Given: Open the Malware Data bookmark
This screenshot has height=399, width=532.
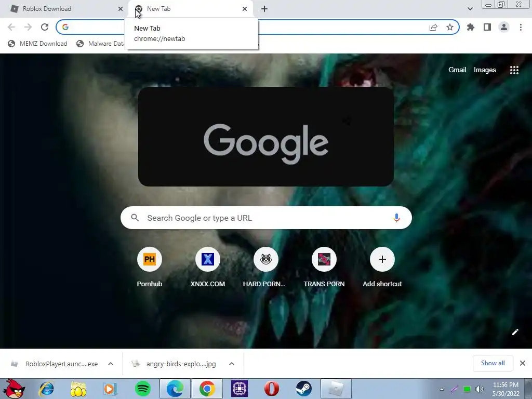Looking at the screenshot, I should pos(101,44).
